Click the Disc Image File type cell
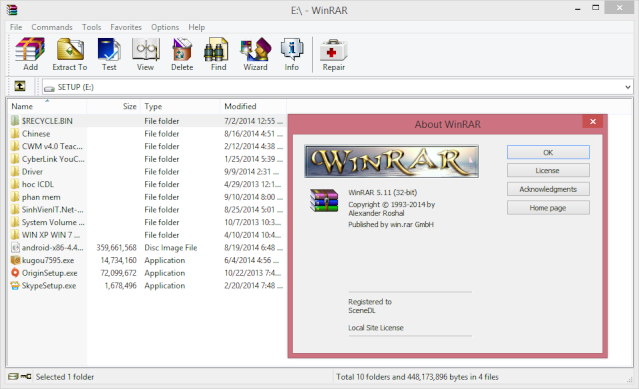639x389 pixels. point(170,247)
